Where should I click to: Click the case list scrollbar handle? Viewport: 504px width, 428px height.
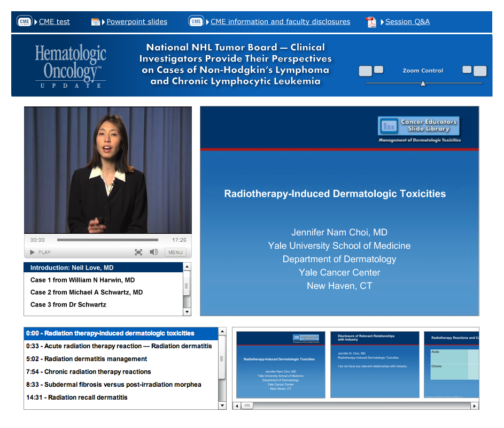187,284
